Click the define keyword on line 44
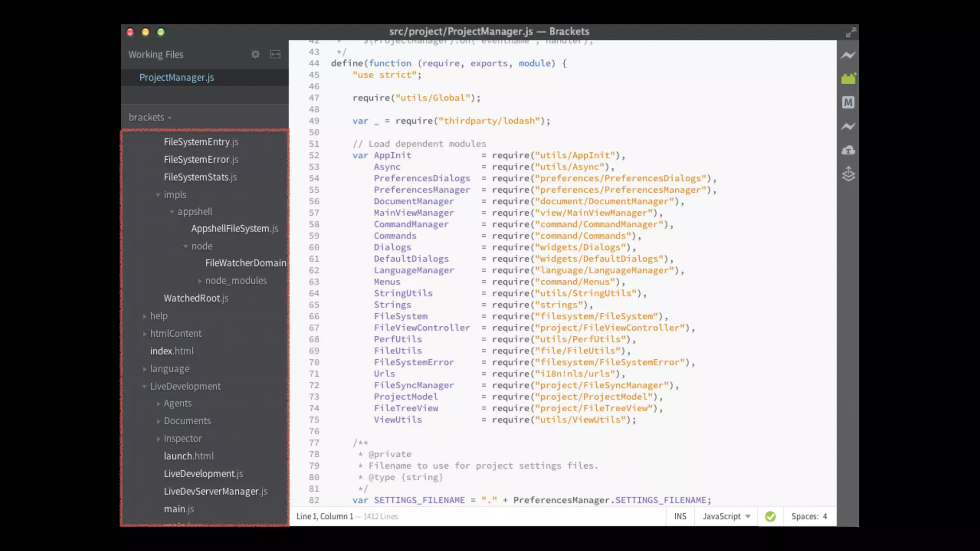Image resolution: width=980 pixels, height=551 pixels. (x=347, y=63)
